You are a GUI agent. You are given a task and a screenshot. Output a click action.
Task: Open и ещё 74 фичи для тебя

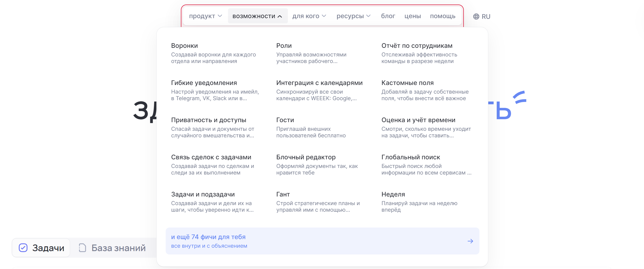click(x=208, y=237)
